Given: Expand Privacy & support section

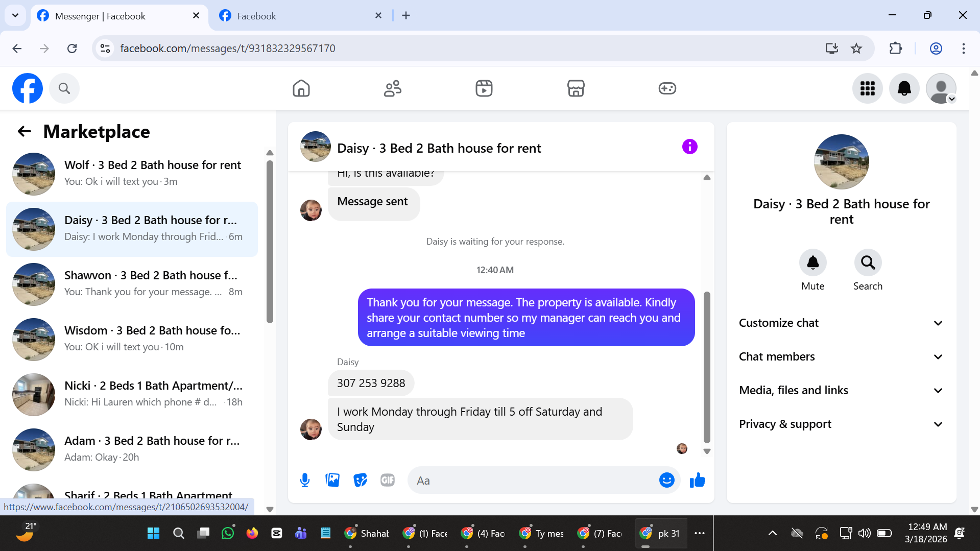Looking at the screenshot, I should point(841,424).
